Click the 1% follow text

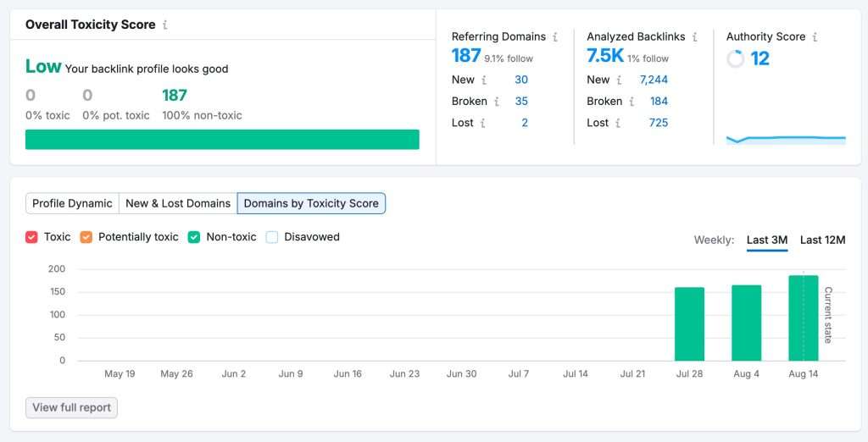click(x=648, y=58)
